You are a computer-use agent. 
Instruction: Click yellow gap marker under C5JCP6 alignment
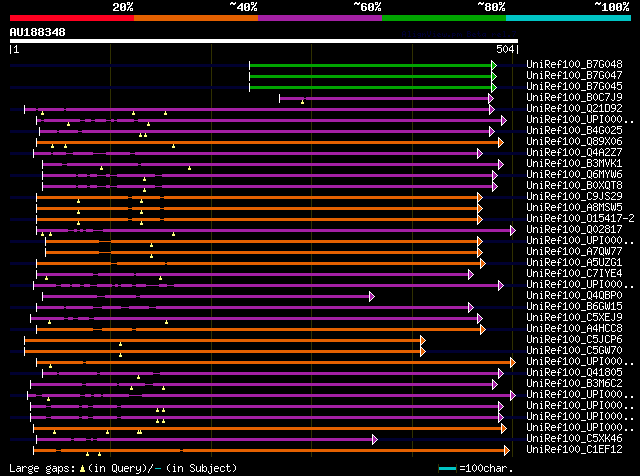point(120,345)
